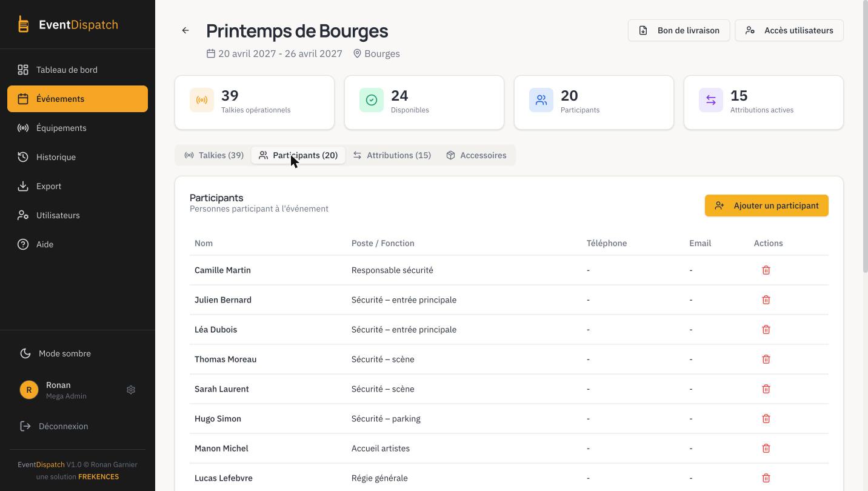The height and width of the screenshot is (491, 868).
Task: Open the Export page
Action: pos(78,186)
